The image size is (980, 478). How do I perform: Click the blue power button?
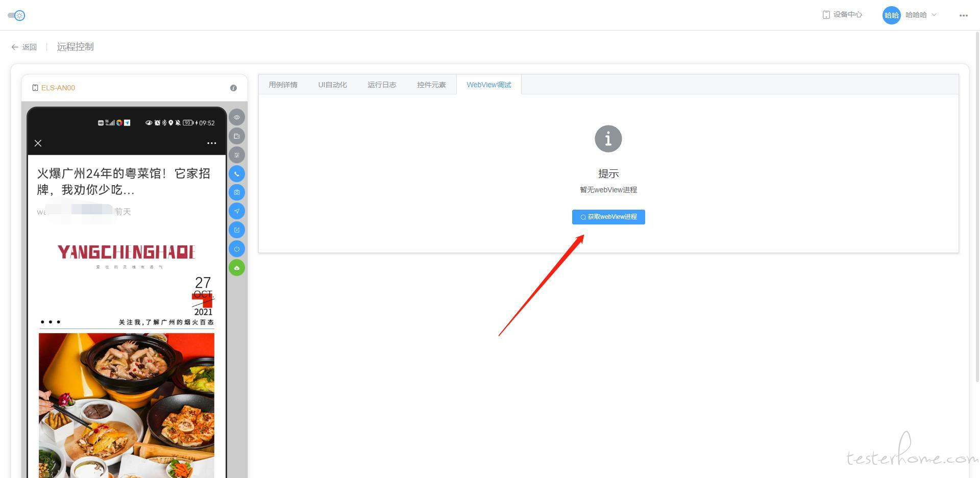237,249
